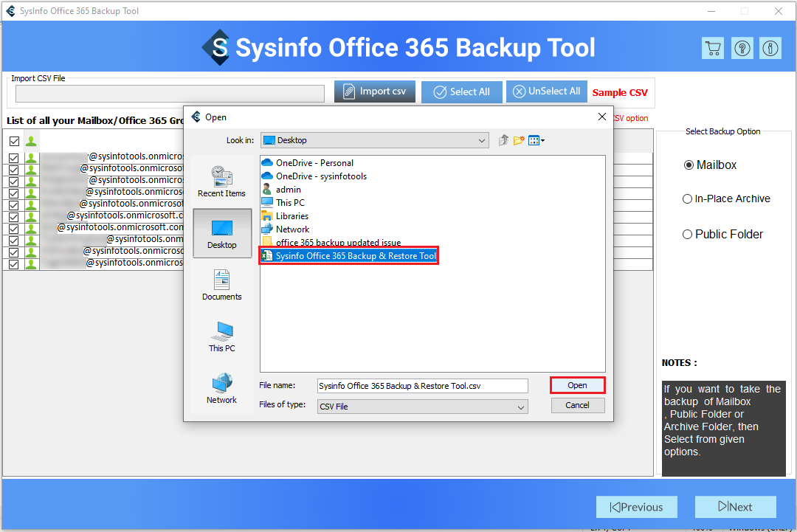Viewport: 797px width, 532px height.
Task: Expand the Look in Desktop dropdown
Action: pyautogui.click(x=375, y=140)
